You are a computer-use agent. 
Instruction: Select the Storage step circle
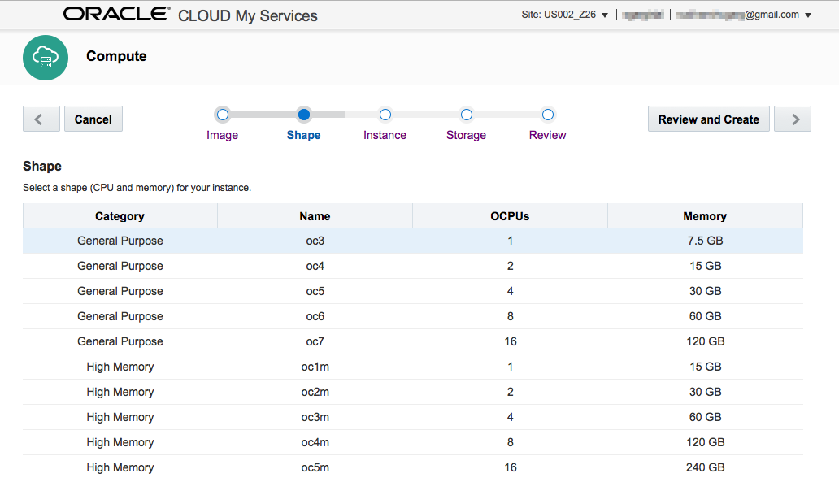[466, 115]
